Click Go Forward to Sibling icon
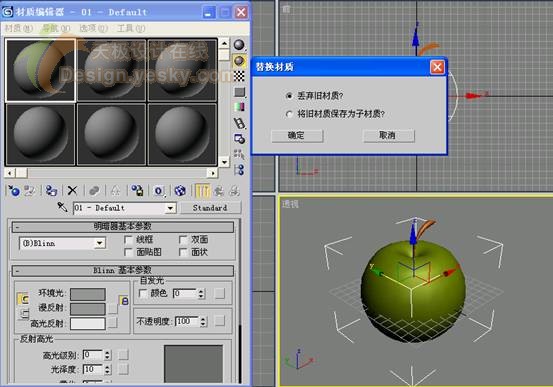The height and width of the screenshot is (387, 553). tap(235, 191)
